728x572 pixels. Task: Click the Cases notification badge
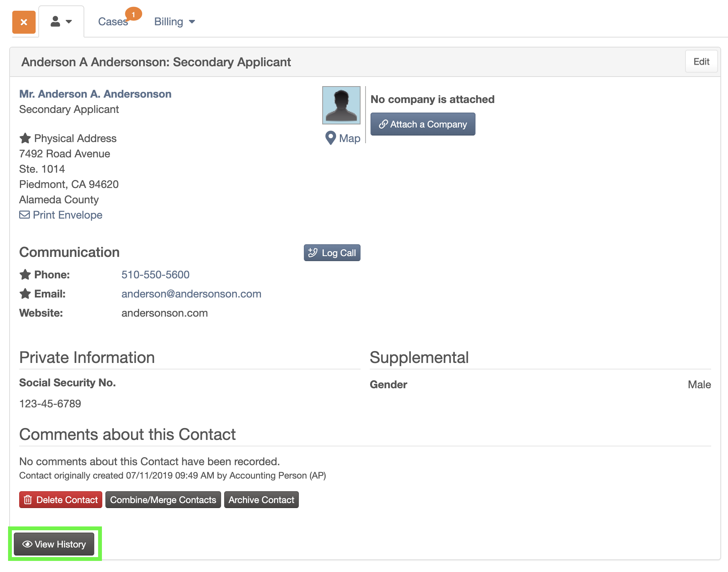coord(133,14)
